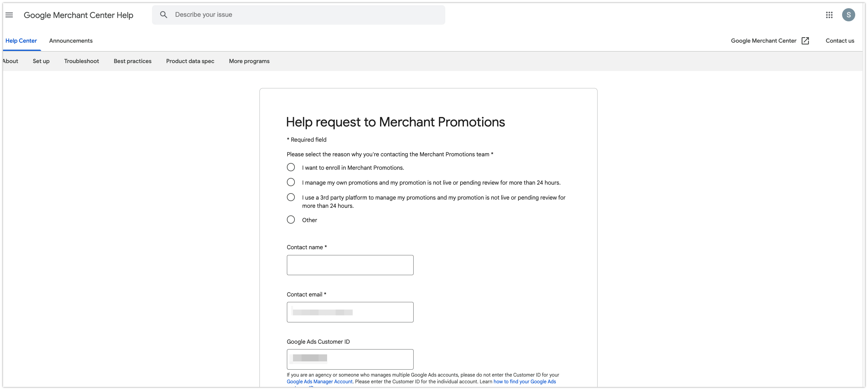Open the About menu

pos(10,61)
